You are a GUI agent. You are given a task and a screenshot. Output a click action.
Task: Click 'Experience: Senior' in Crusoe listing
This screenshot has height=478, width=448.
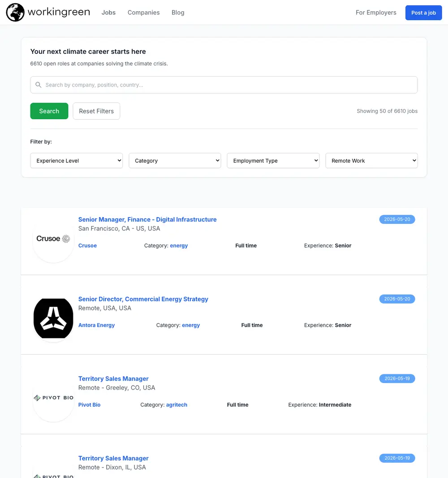coord(327,245)
